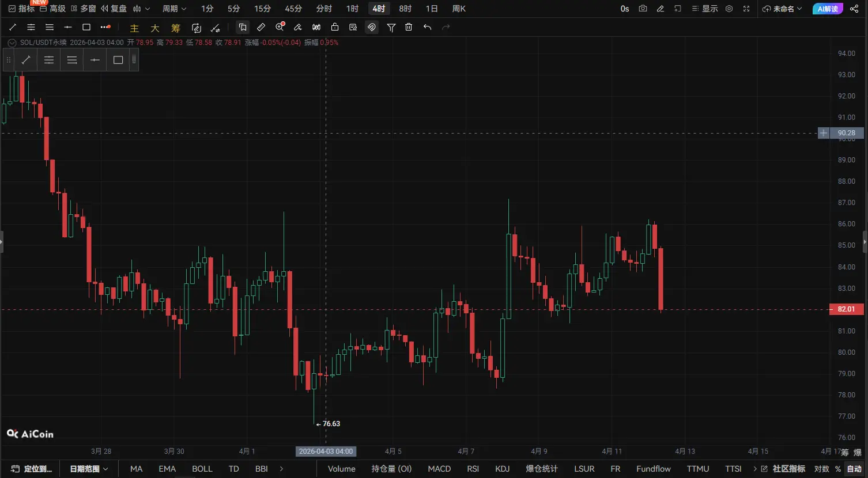Collapse the SOL/USDT永续 legend chevron
Screen dimensions: 868x478
pos(12,42)
